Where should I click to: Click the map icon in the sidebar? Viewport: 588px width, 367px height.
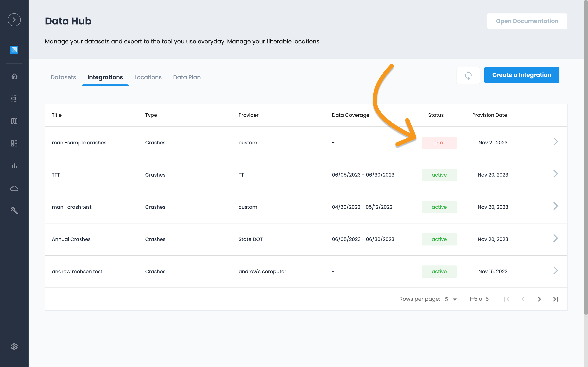tap(14, 121)
